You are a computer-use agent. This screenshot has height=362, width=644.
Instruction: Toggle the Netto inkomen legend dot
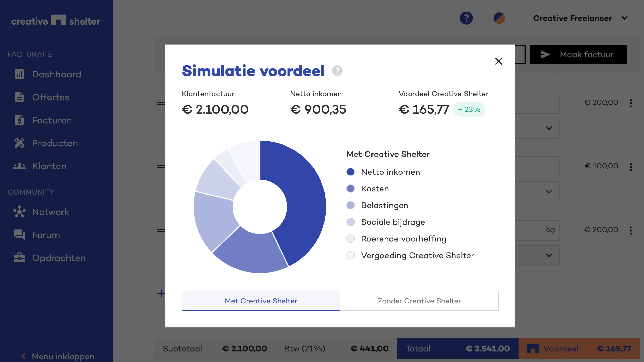[351, 172]
